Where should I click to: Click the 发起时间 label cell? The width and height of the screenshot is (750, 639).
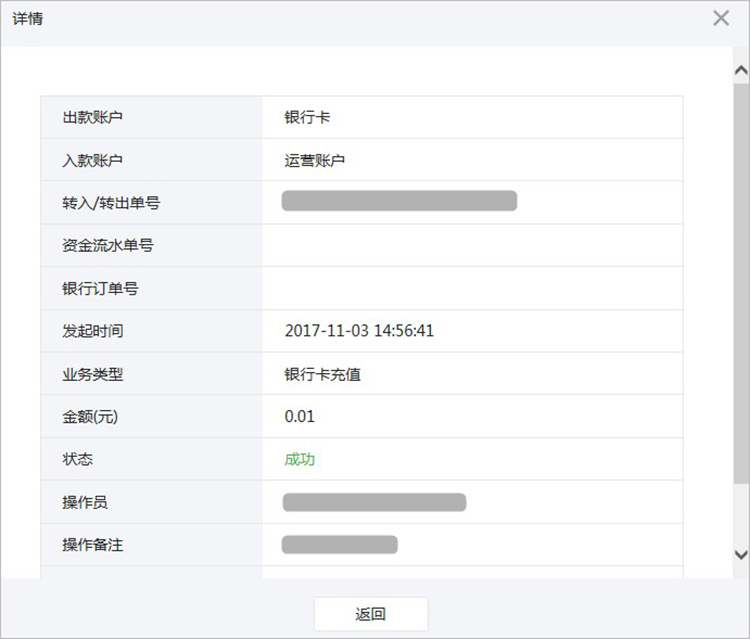pos(152,331)
